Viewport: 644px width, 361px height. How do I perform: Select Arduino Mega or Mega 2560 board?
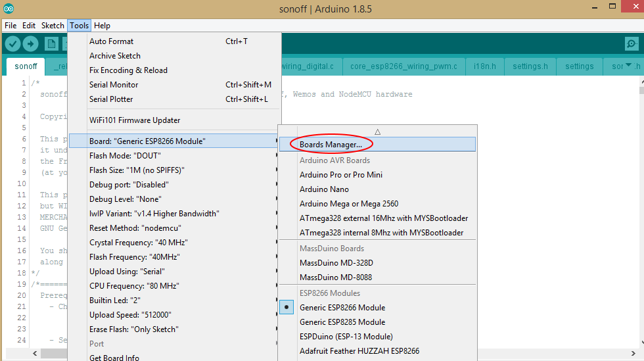click(x=377, y=204)
